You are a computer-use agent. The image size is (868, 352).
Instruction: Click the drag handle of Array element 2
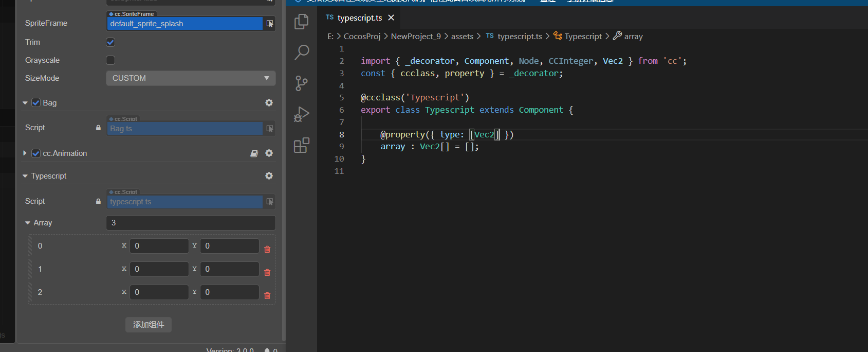coord(31,292)
